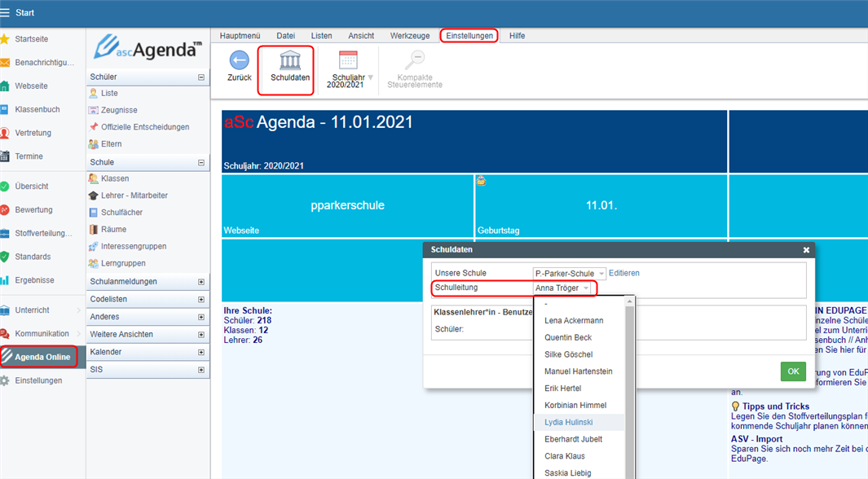
Task: Open Startseite star icon in sidebar
Action: click(6, 39)
